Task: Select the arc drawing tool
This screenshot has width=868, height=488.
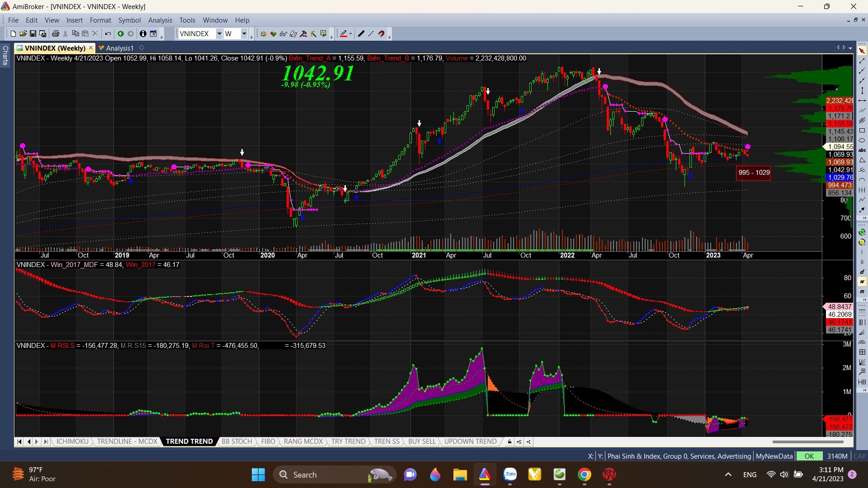Action: [862, 180]
